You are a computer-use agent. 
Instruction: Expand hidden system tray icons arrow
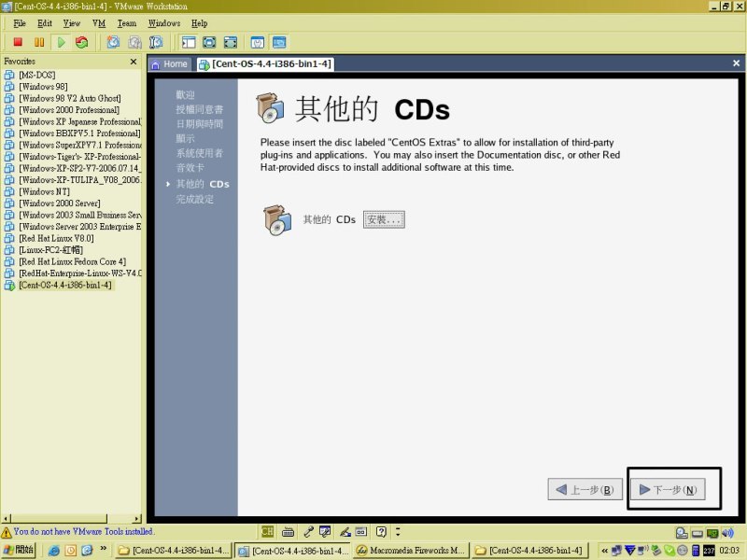coord(604,551)
